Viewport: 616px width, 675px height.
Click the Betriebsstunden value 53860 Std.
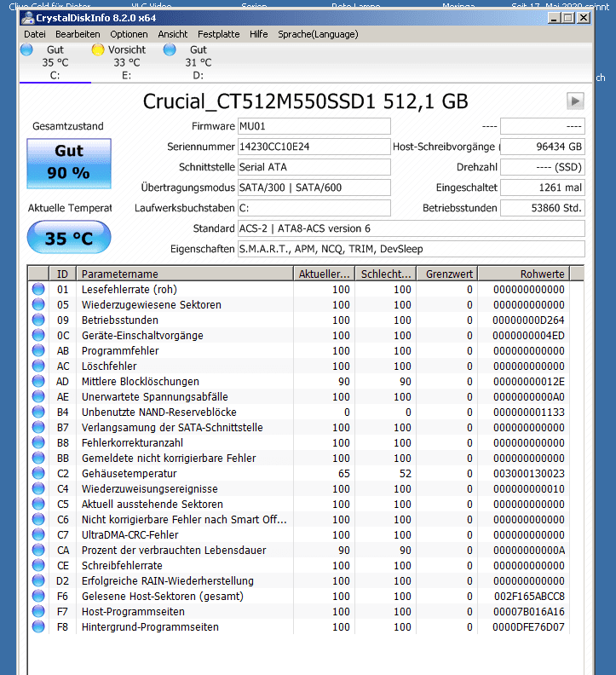543,208
